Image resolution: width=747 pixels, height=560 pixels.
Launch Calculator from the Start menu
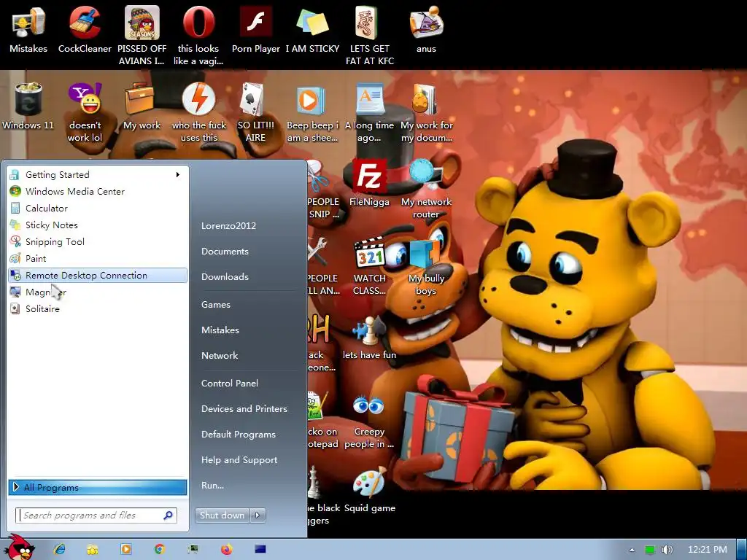98,208
